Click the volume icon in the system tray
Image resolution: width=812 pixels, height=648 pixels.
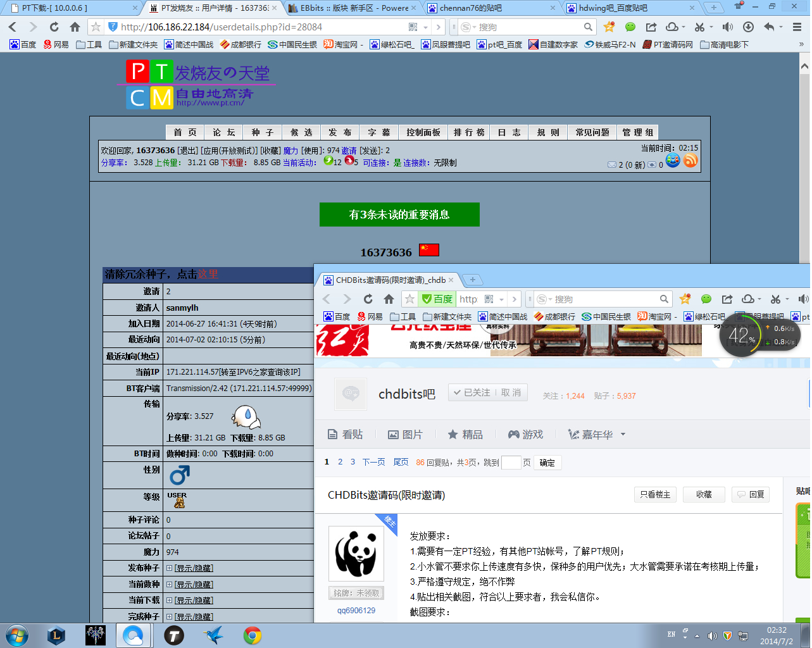pos(712,635)
